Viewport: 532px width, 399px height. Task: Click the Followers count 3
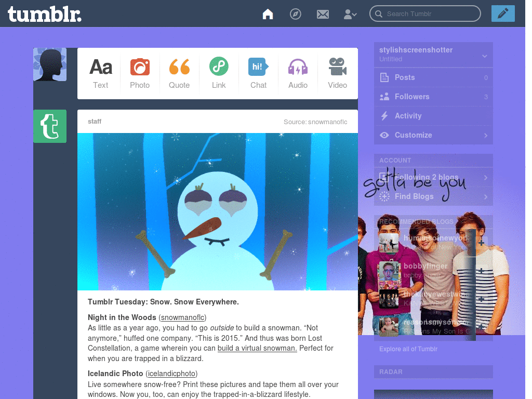[486, 97]
